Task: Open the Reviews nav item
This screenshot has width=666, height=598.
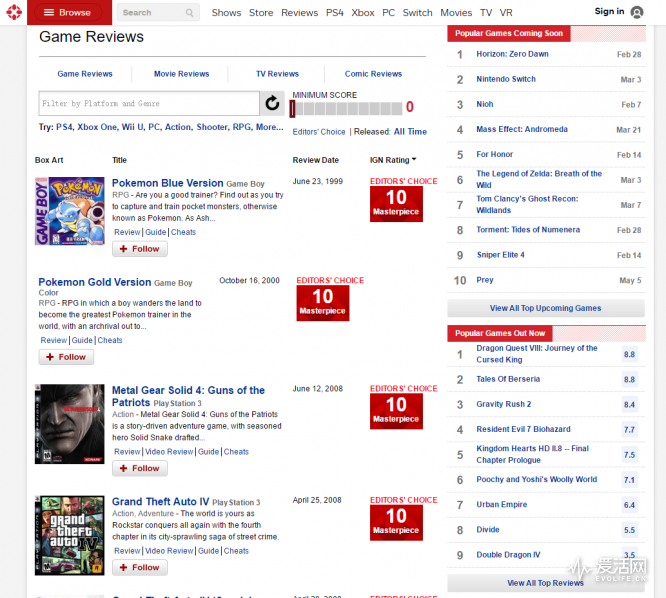Action: pos(299,13)
